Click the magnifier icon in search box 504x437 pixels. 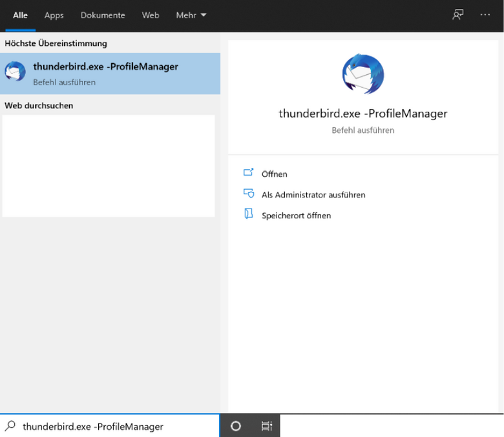[10, 426]
